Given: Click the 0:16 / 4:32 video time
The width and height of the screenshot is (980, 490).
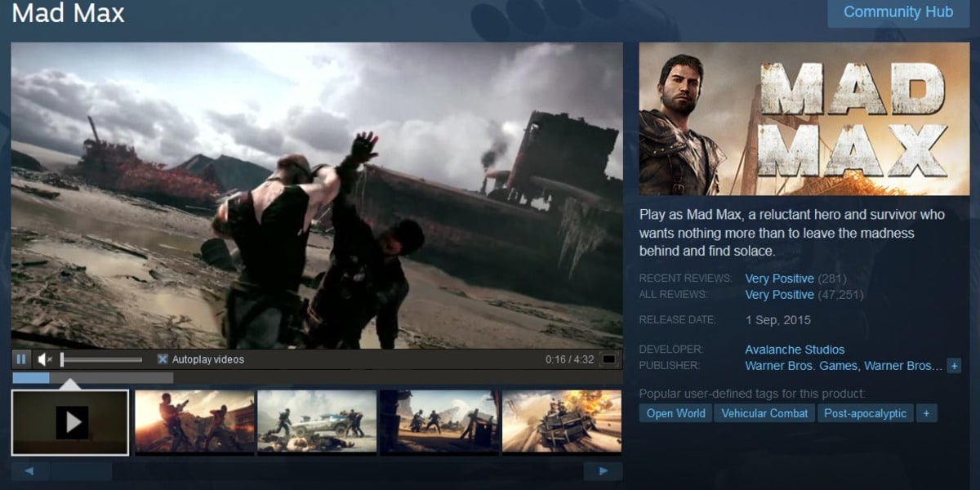Looking at the screenshot, I should (570, 359).
